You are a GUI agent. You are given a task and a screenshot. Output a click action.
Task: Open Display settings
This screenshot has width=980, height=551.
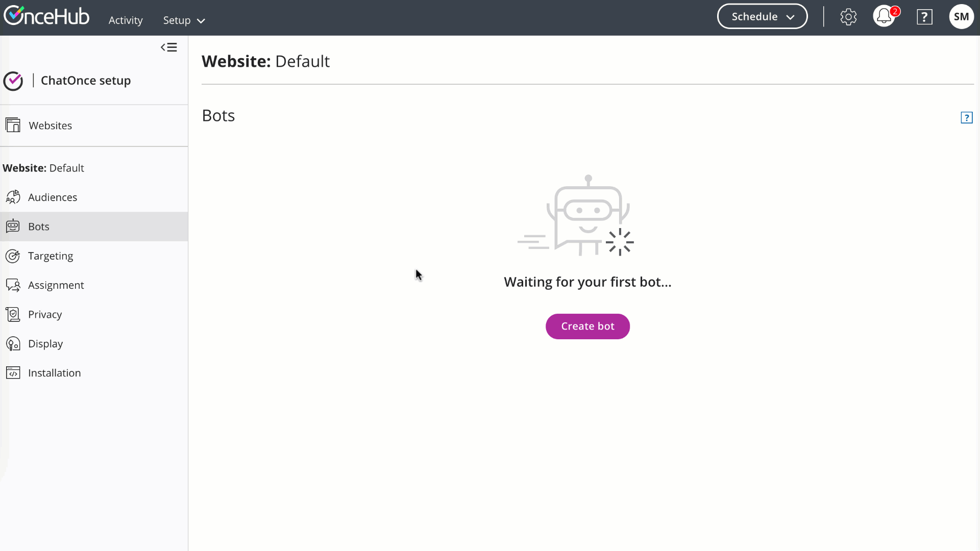click(45, 344)
